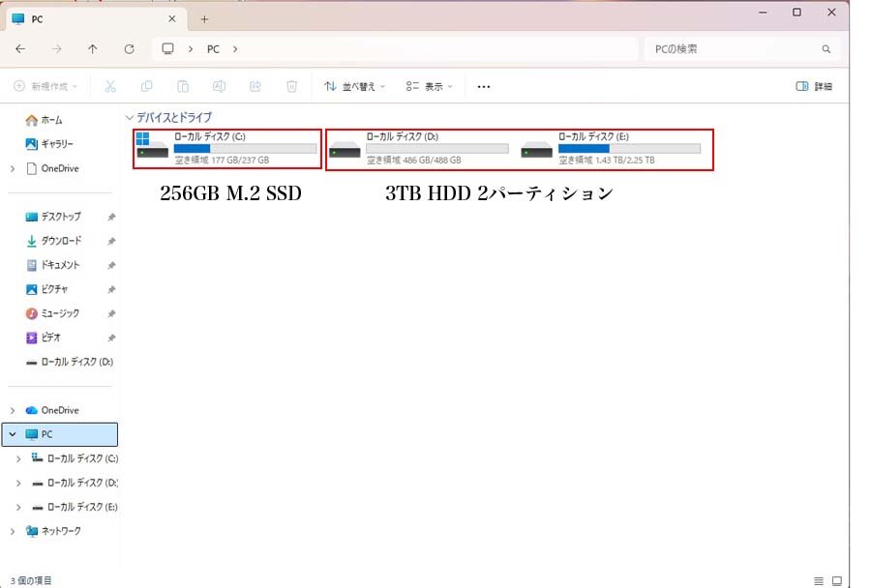Image resolution: width=871 pixels, height=588 pixels.
Task: Open the 表示 view dropdown
Action: pyautogui.click(x=430, y=86)
